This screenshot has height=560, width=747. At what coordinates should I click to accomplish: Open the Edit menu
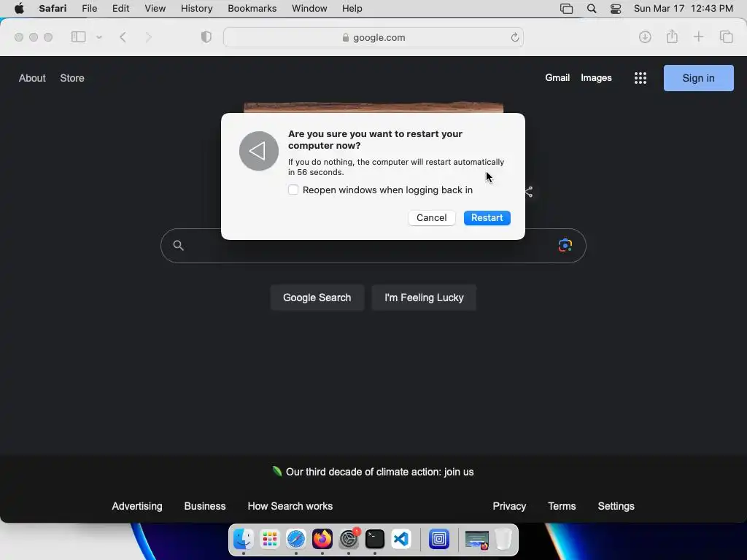click(120, 9)
